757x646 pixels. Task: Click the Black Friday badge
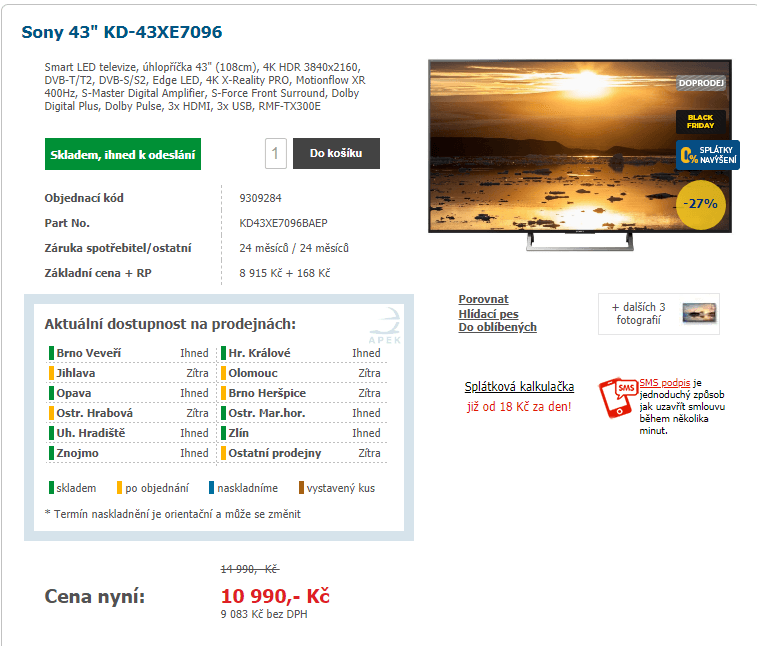click(701, 122)
